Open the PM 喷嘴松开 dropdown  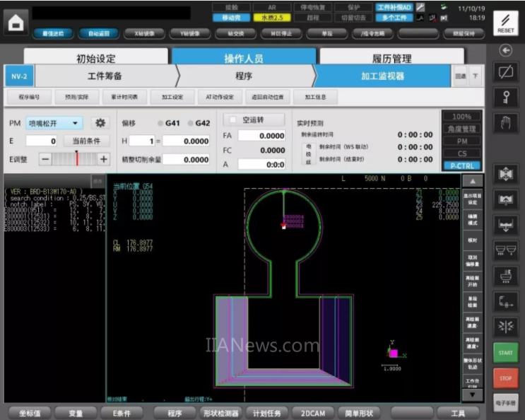click(54, 123)
